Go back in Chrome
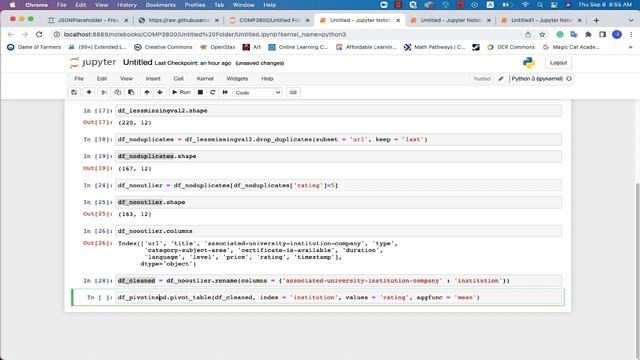The width and height of the screenshot is (640, 360). pyautogui.click(x=11, y=34)
